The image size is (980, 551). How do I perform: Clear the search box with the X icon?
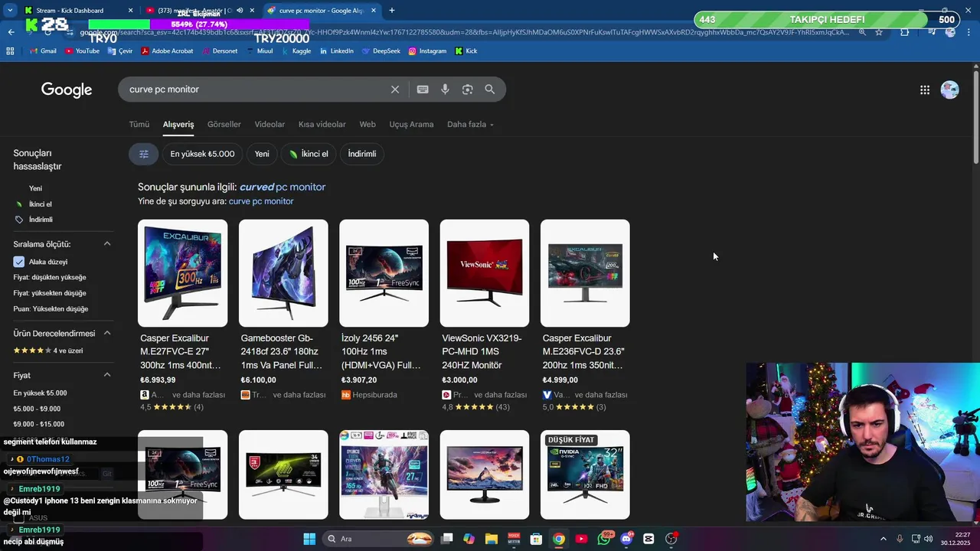[x=395, y=90]
